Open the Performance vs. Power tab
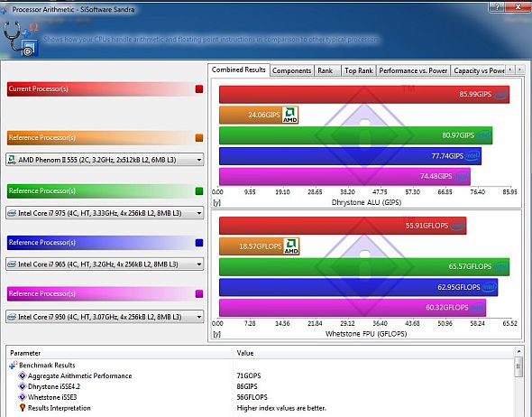 pos(413,70)
